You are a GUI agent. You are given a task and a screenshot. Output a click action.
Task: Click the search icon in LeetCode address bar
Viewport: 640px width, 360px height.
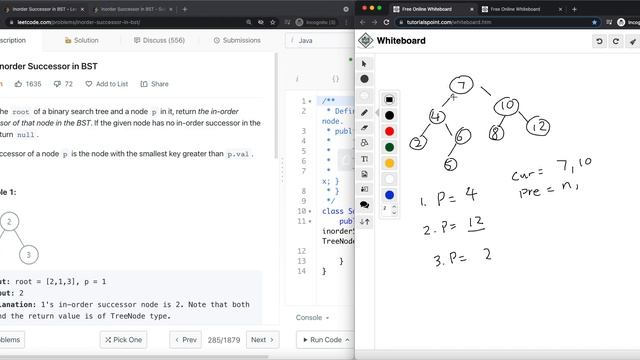[249, 22]
